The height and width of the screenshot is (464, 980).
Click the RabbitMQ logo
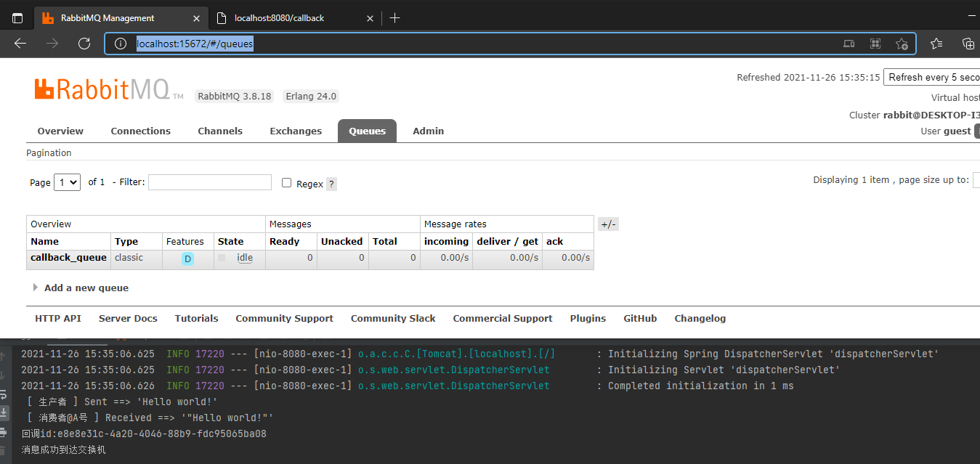(109, 89)
